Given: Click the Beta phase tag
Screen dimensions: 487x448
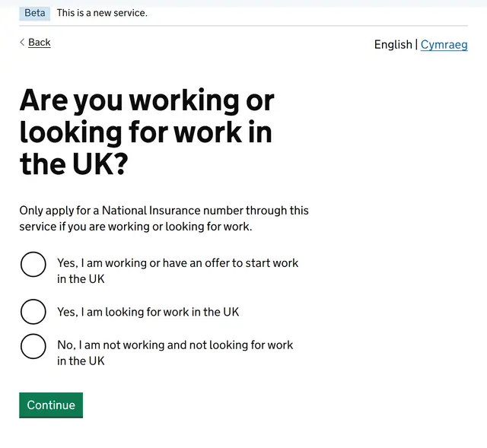Looking at the screenshot, I should 35,13.
